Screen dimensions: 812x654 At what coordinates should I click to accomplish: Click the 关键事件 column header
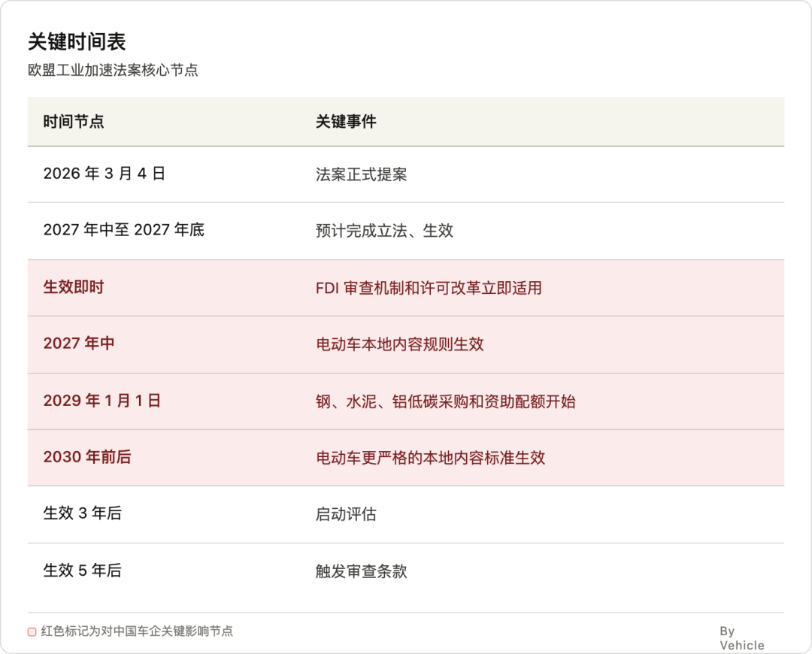(346, 122)
